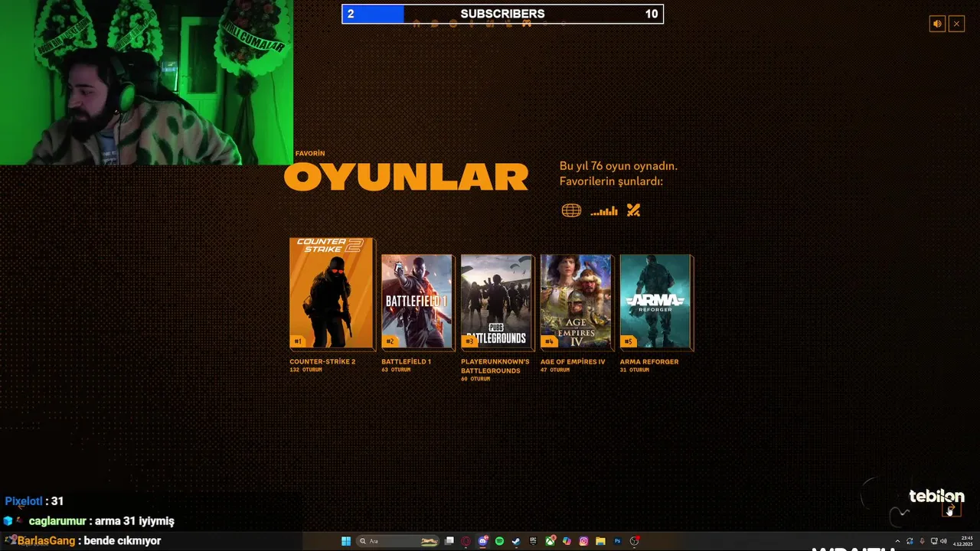Image resolution: width=980 pixels, height=551 pixels.
Task: Click chat username caglarumur
Action: pos(57,521)
